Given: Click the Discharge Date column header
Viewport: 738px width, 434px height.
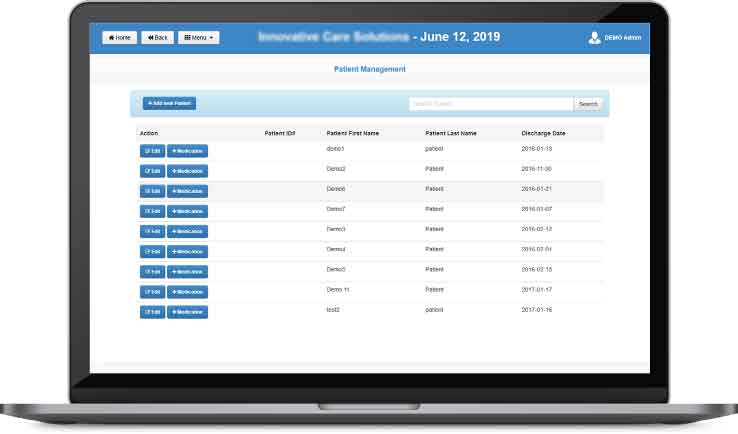Looking at the screenshot, I should (x=543, y=133).
